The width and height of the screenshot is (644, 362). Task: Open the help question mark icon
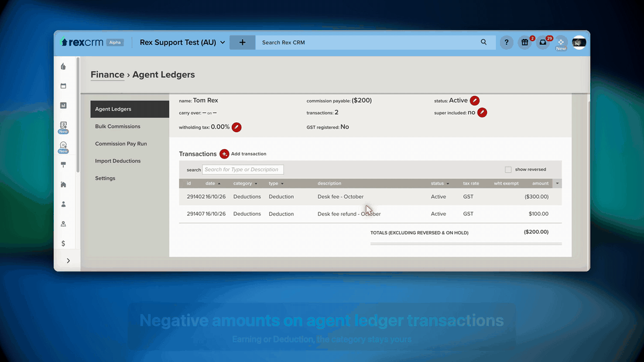(506, 42)
